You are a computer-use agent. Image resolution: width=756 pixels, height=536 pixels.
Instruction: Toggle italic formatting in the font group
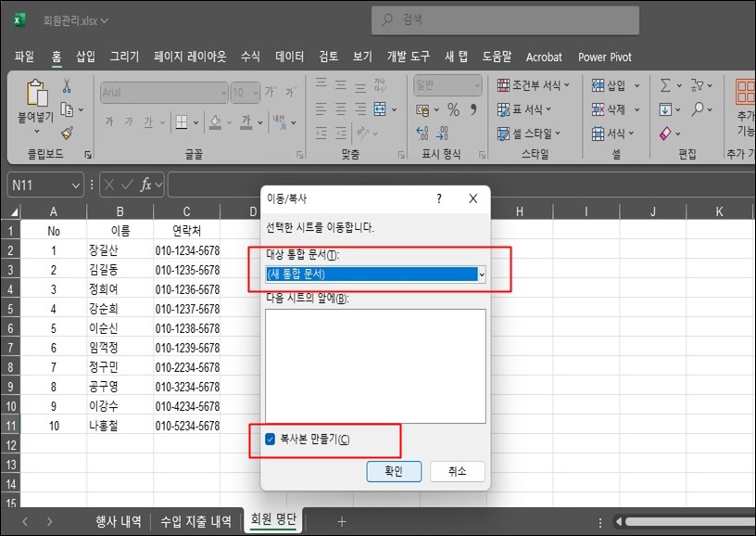(x=129, y=121)
